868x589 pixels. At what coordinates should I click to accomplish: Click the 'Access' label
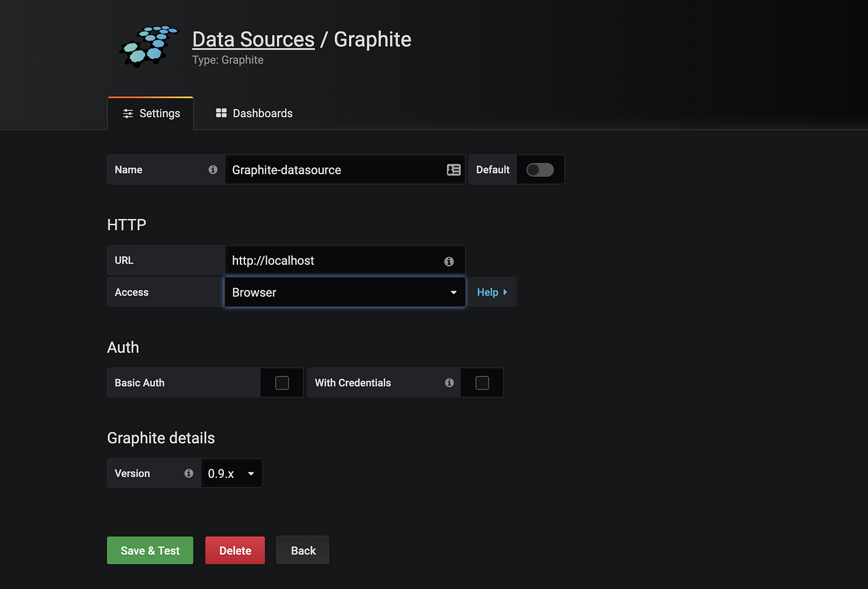point(131,293)
